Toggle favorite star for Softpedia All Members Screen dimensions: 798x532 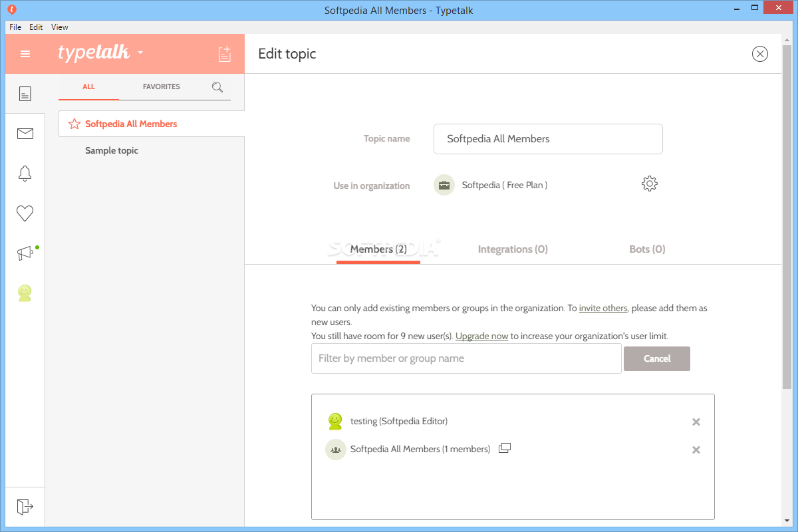click(74, 124)
